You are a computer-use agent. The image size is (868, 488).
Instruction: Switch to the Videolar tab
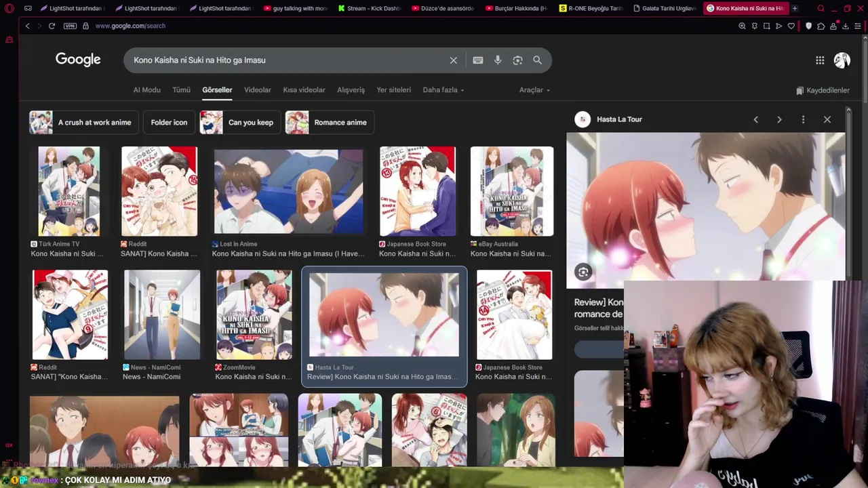point(258,89)
